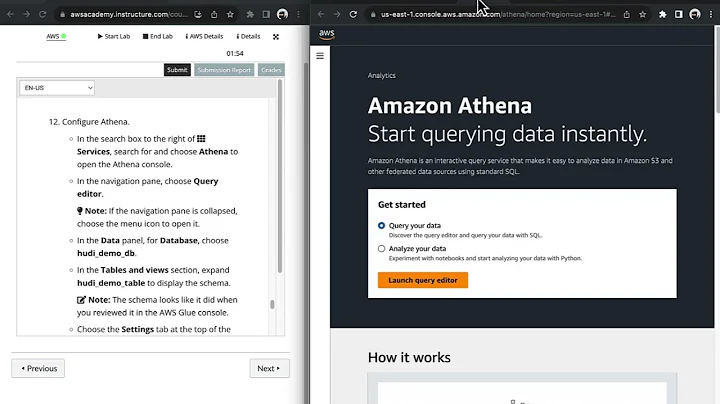Toggle side panel icon in right browser
This screenshot has width=720, height=404.
[x=679, y=15]
